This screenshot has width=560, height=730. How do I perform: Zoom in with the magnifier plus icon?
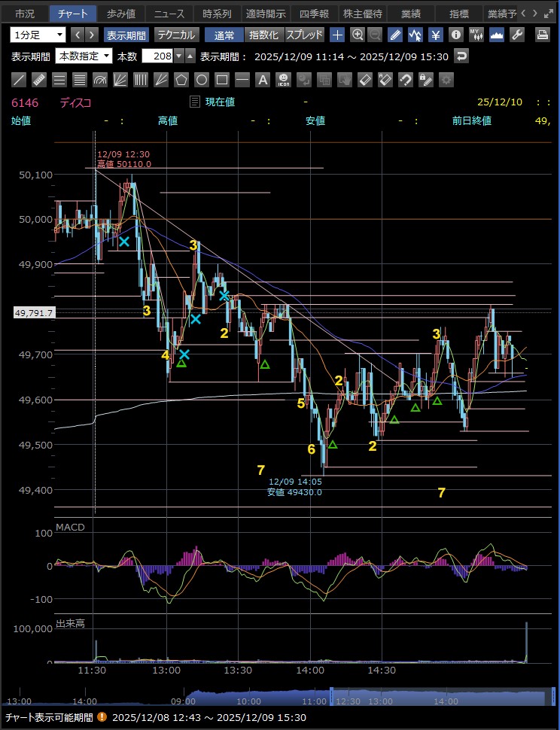pyautogui.click(x=358, y=35)
